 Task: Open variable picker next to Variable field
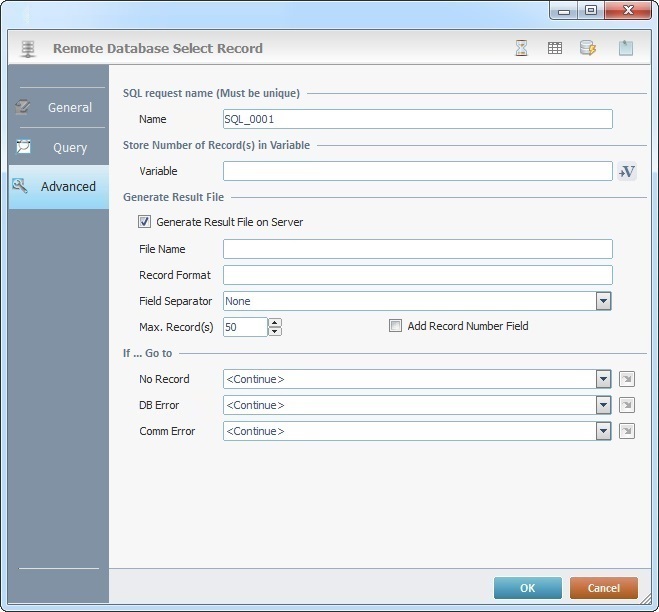[x=627, y=172]
